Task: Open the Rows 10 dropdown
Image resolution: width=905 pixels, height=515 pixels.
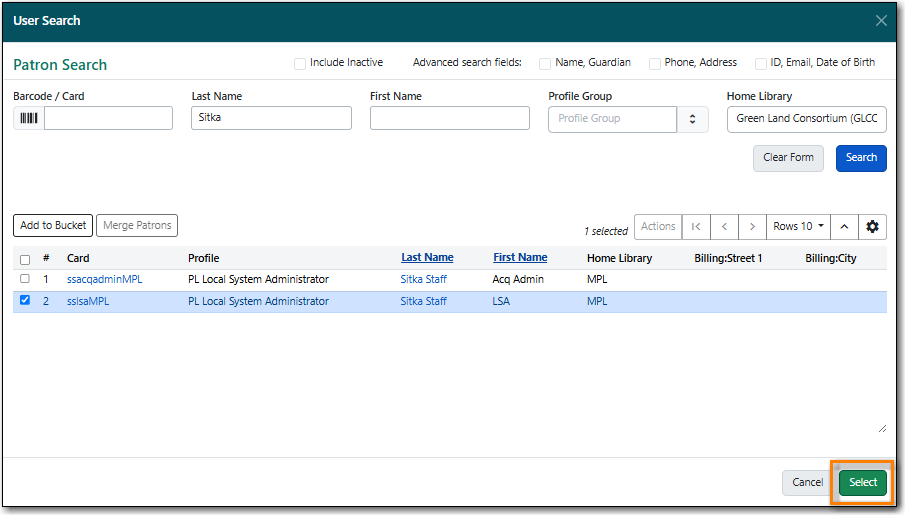Action: tap(798, 226)
